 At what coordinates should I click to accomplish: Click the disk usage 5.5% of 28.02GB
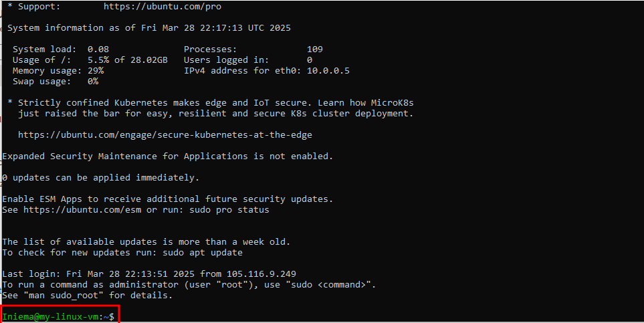coord(128,60)
